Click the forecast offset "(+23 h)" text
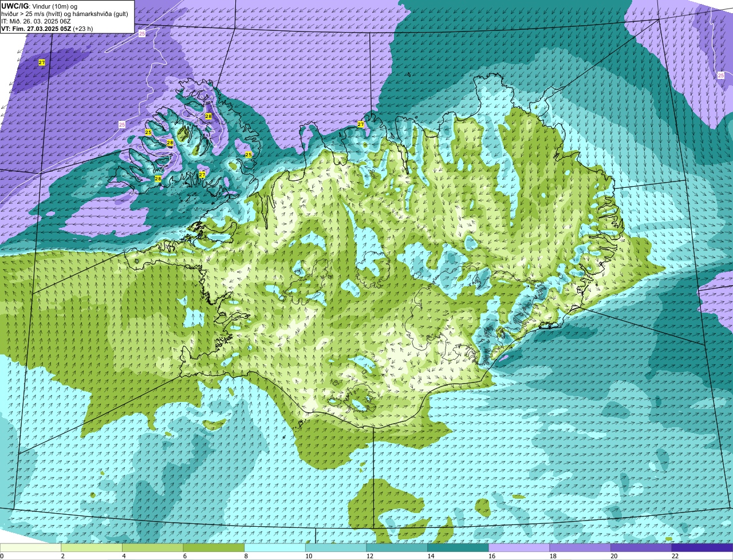Image resolution: width=733 pixels, height=560 pixels. point(83,28)
